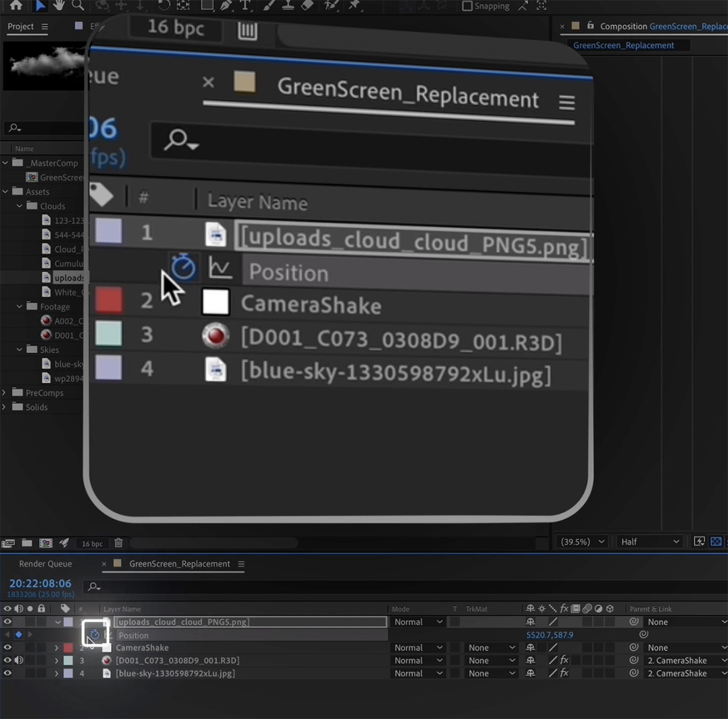Select the Pen tool
The image size is (728, 719).
click(x=226, y=5)
